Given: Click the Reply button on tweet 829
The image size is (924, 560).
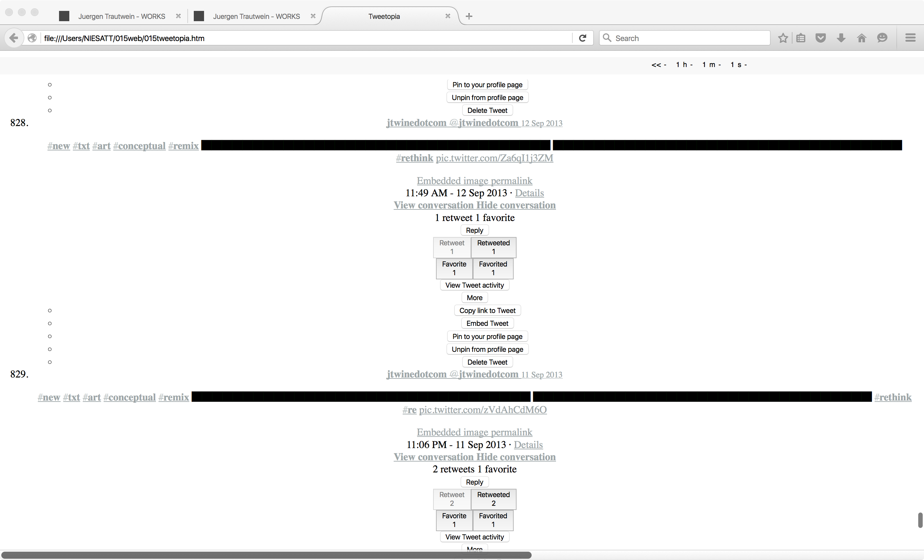Looking at the screenshot, I should tap(474, 482).
